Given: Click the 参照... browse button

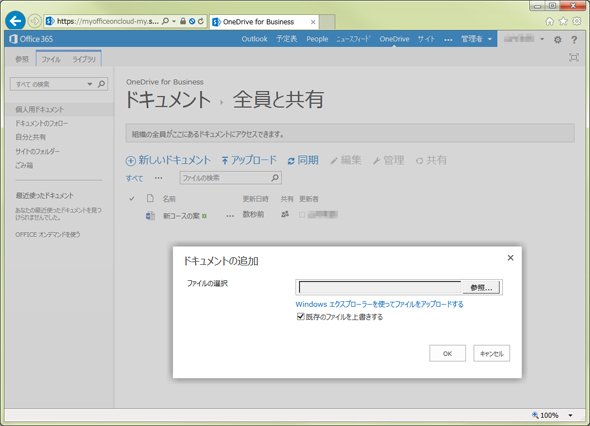Looking at the screenshot, I should click(481, 288).
